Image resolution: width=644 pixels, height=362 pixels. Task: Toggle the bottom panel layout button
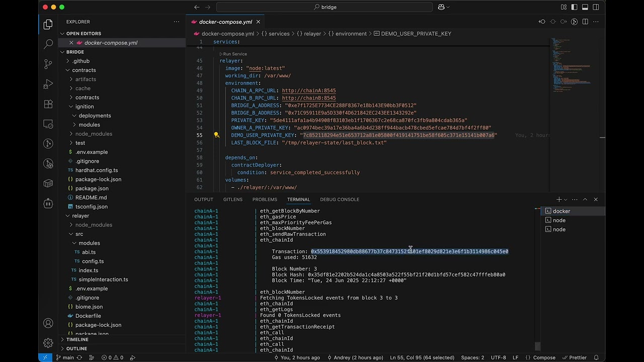pyautogui.click(x=585, y=7)
